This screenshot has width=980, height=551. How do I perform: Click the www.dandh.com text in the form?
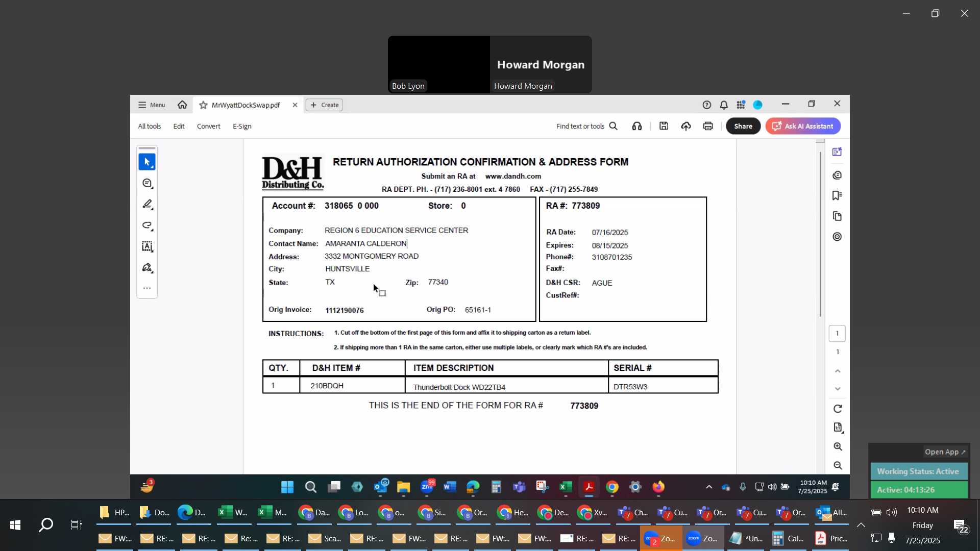click(513, 176)
